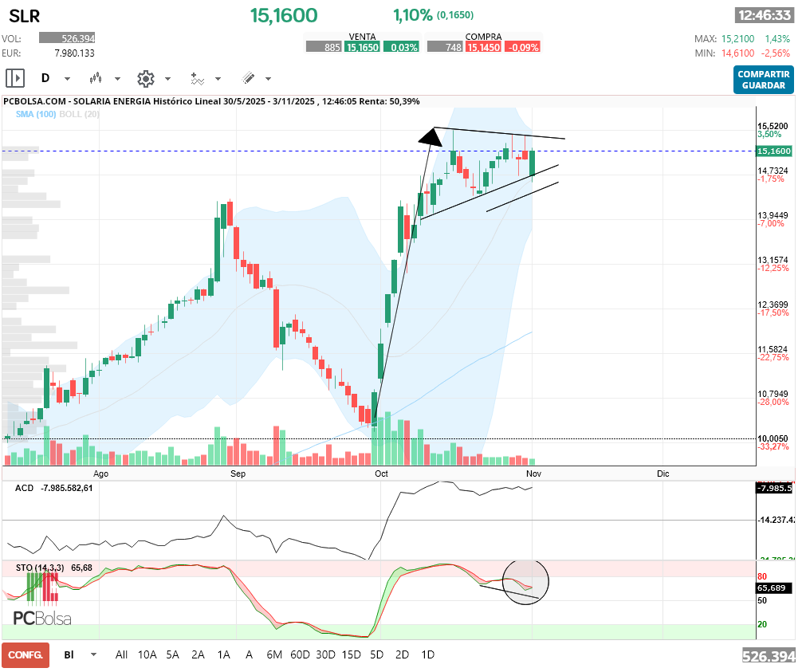Select the 5D time range

[377, 654]
